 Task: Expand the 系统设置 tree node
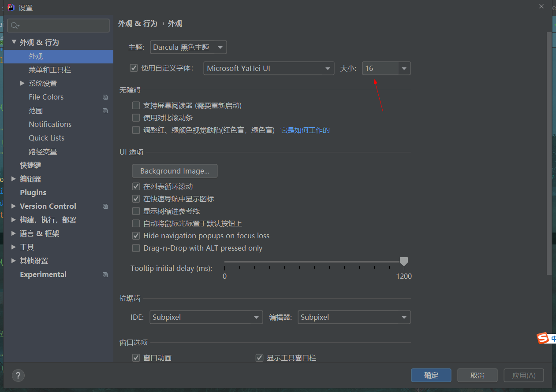coord(22,83)
